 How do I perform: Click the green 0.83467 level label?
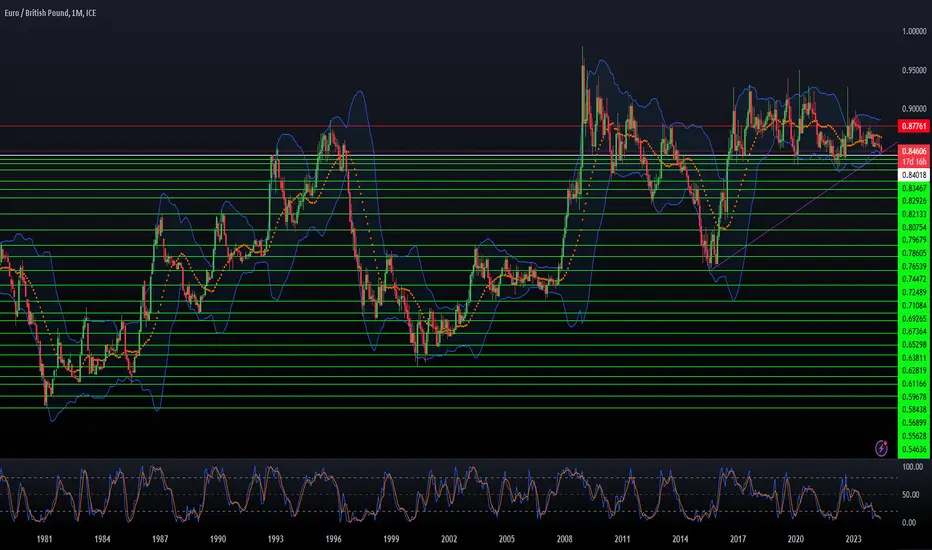[x=914, y=188]
